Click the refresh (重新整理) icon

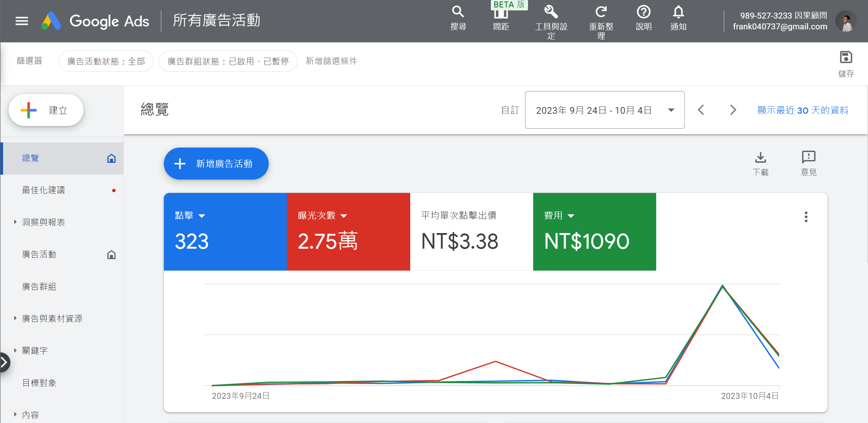click(x=601, y=12)
